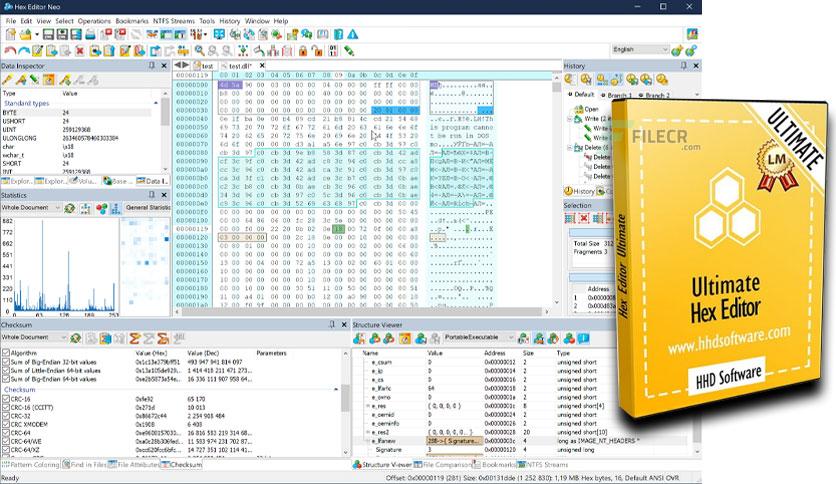Uncheck the CRC XMODEM checkbox
The width and height of the screenshot is (836, 484).
pyautogui.click(x=6, y=424)
